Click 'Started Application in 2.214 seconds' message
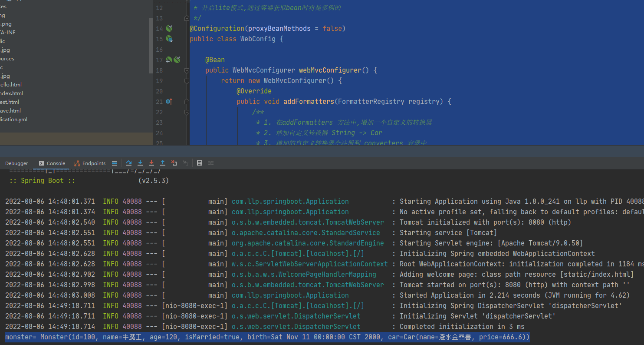Screen dimensions: 644x345 pyautogui.click(x=515, y=295)
